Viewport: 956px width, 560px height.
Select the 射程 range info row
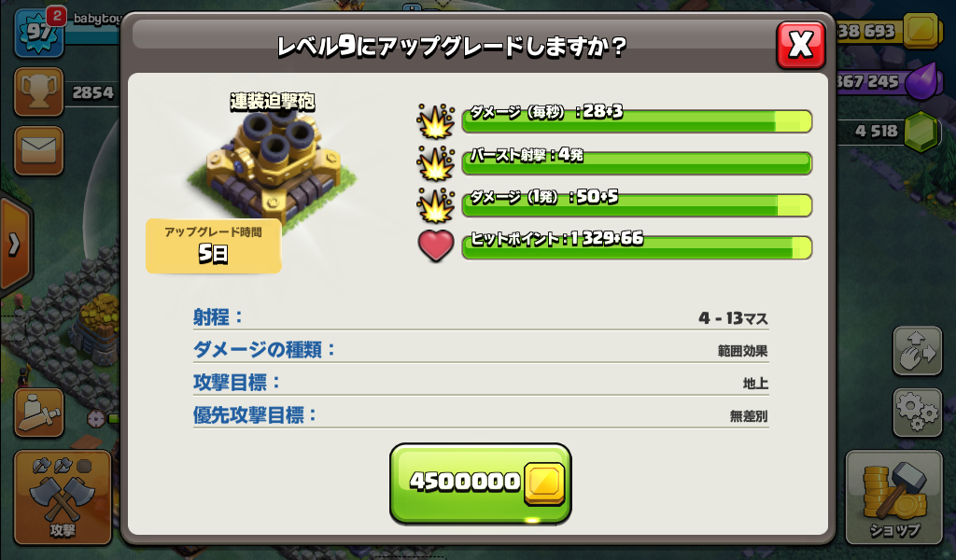click(481, 316)
